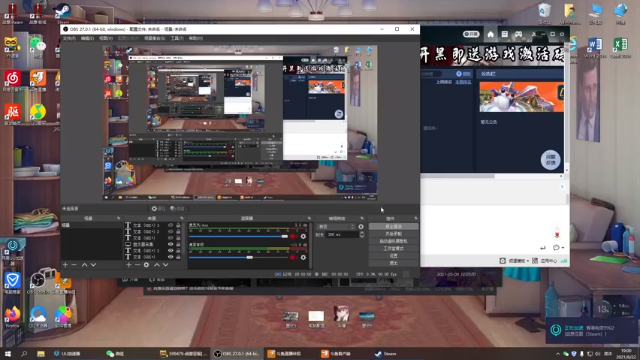Toggle visibility of the last text source
This screenshot has height=360, width=640.
pyautogui.click(x=171, y=257)
